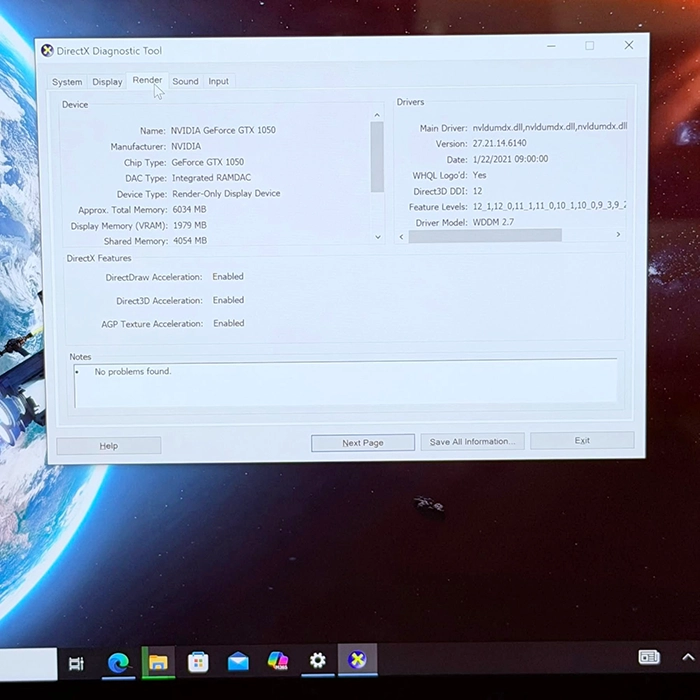Click the 'NVIDIA GeForce GTX 1050' name value

(x=223, y=130)
